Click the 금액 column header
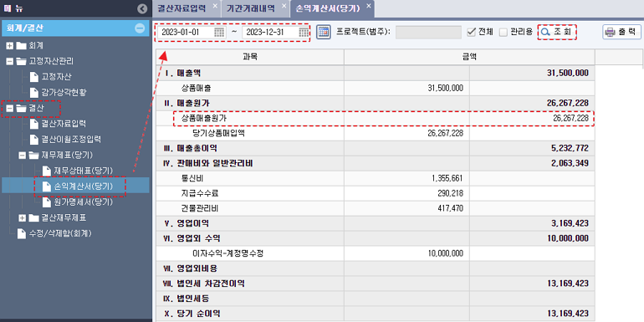The image size is (644, 322). coord(469,57)
